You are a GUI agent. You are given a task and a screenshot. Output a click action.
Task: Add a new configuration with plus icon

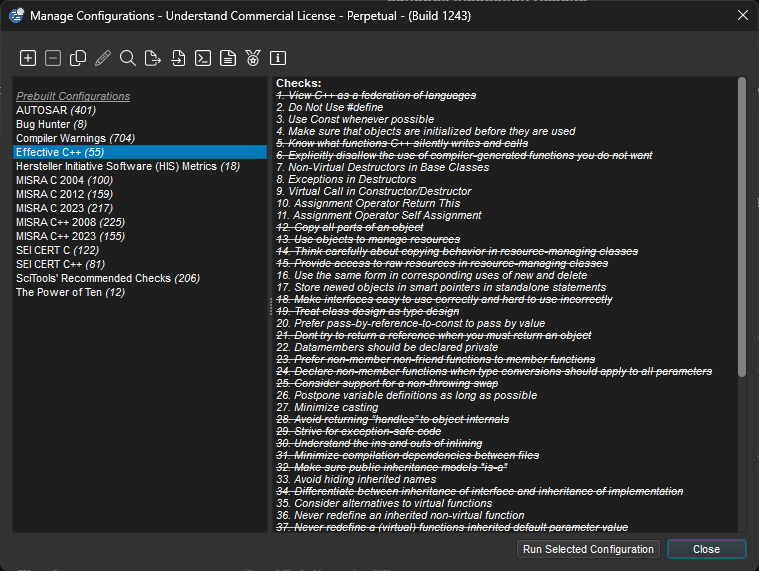pos(28,58)
